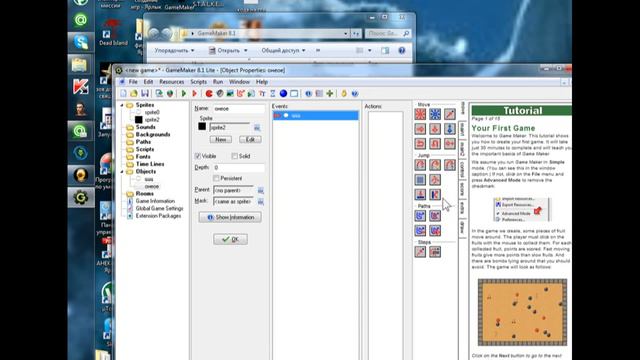Open Упорядочить dropdown in Explorer window
The height and width of the screenshot is (360, 640).
(x=174, y=51)
